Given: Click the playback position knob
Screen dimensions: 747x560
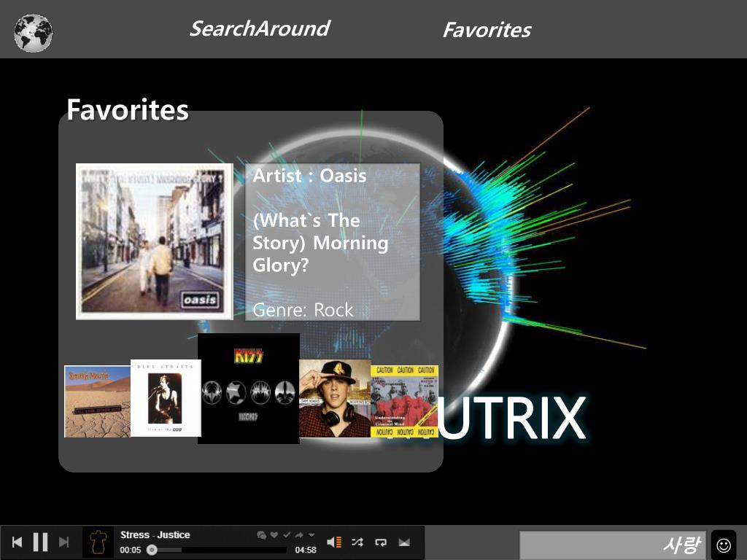Looking at the screenshot, I should 152,550.
